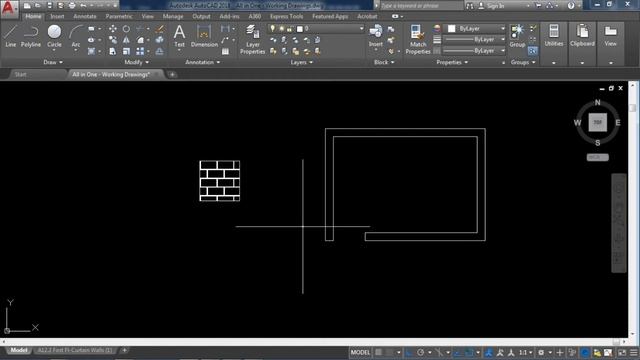Click the Erase tool icon

160,29
